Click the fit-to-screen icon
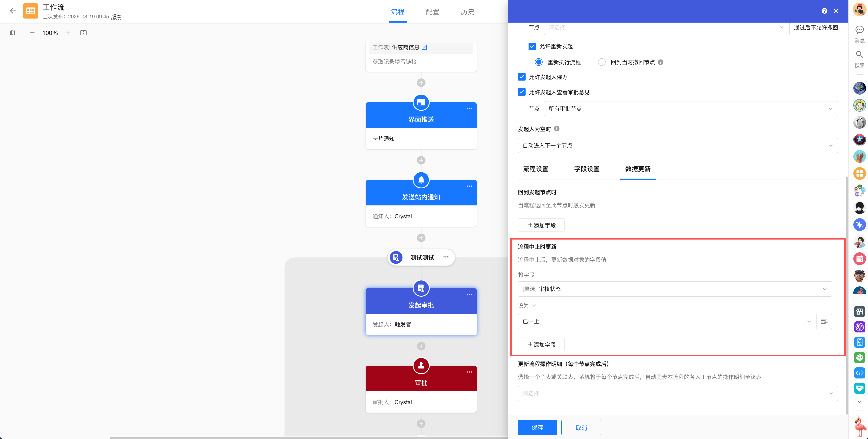Viewport: 868px width, 439px height. (x=83, y=33)
